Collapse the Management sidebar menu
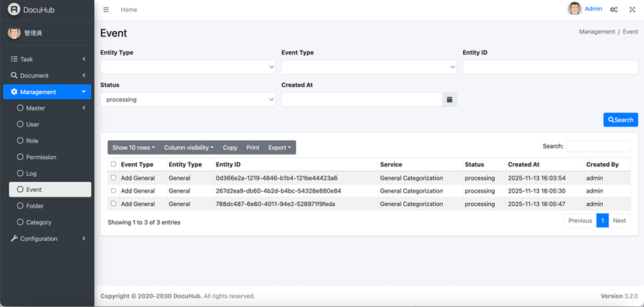This screenshot has height=307, width=644. [47, 92]
